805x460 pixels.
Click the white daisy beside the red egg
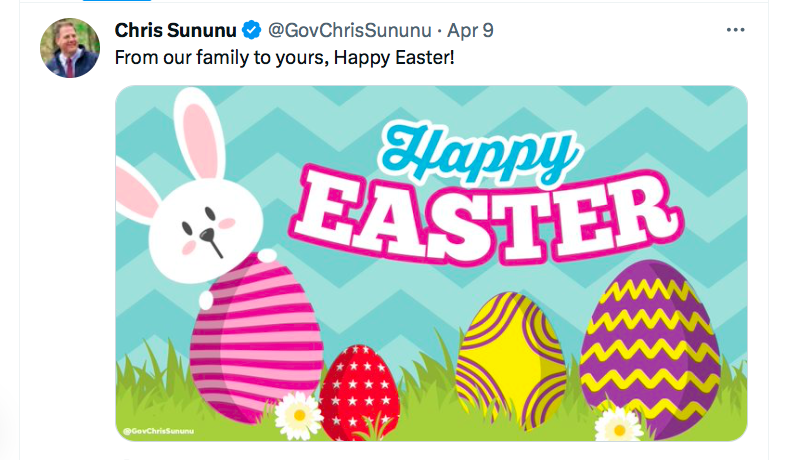299,416
